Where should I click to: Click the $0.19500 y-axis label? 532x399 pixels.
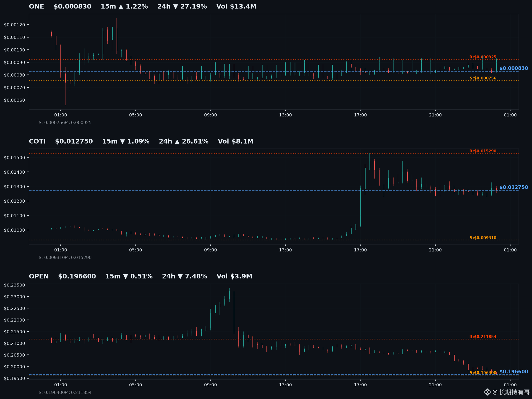[14, 379]
